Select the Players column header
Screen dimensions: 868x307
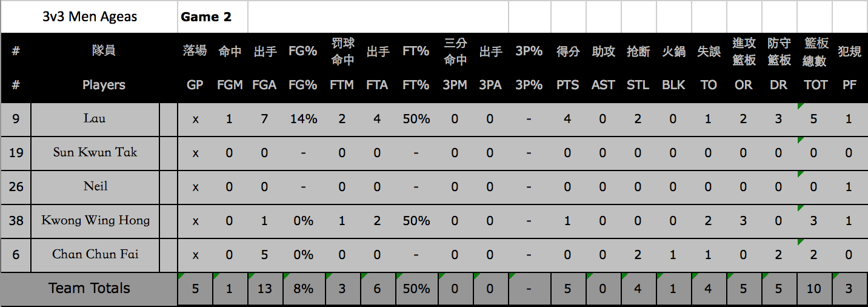[x=104, y=85]
